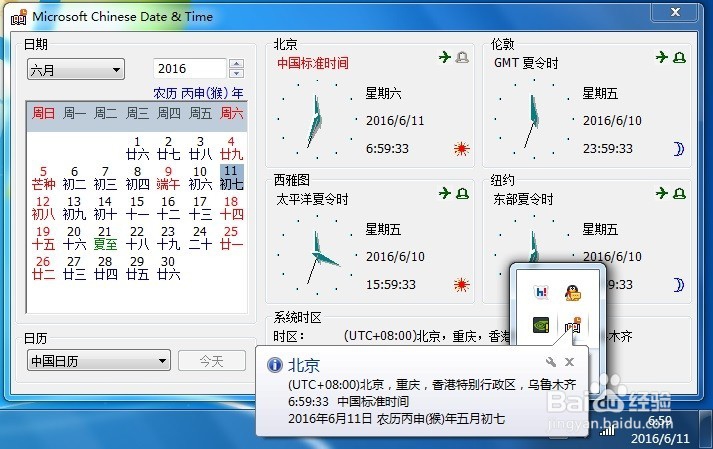This screenshot has height=449, width=713.
Task: Click the 15:59:33 time in 西雅图 panel
Action: (391, 284)
